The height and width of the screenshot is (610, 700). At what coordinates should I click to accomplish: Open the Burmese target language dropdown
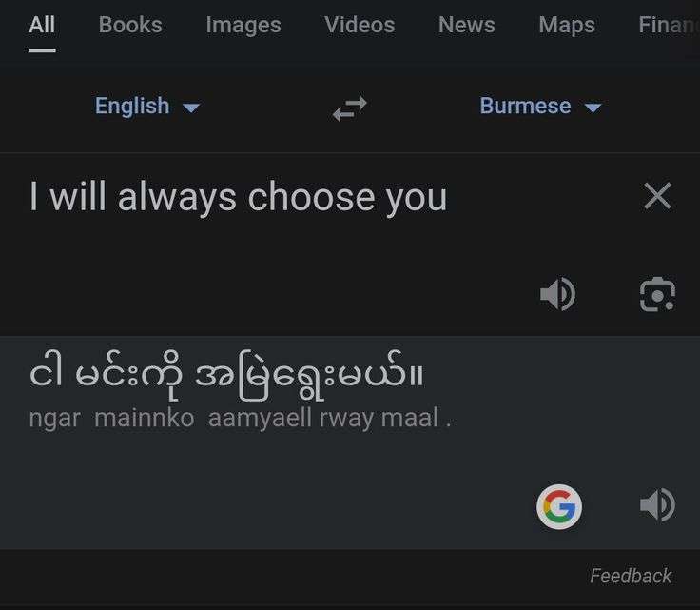pyautogui.click(x=540, y=107)
